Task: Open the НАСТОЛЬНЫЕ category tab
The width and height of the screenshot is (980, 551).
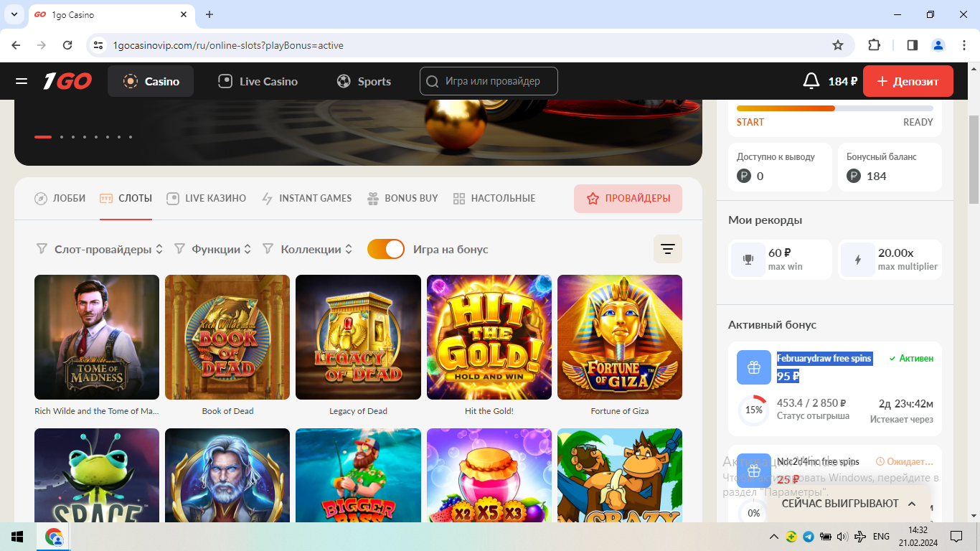Action: 494,198
